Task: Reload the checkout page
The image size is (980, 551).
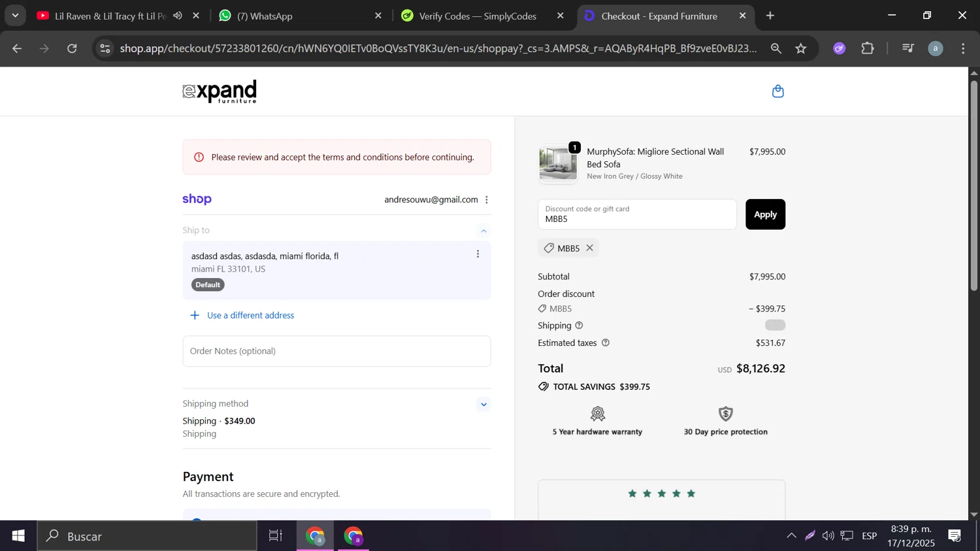Action: pos(73,48)
